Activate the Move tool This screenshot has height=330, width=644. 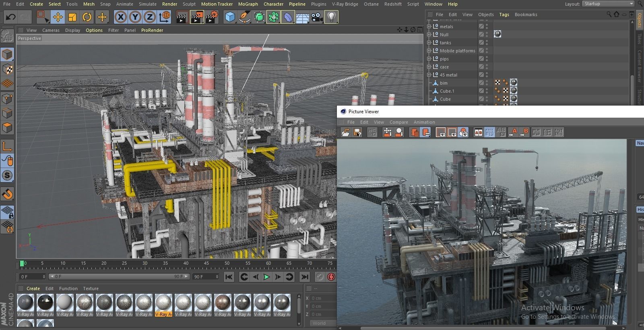click(58, 17)
